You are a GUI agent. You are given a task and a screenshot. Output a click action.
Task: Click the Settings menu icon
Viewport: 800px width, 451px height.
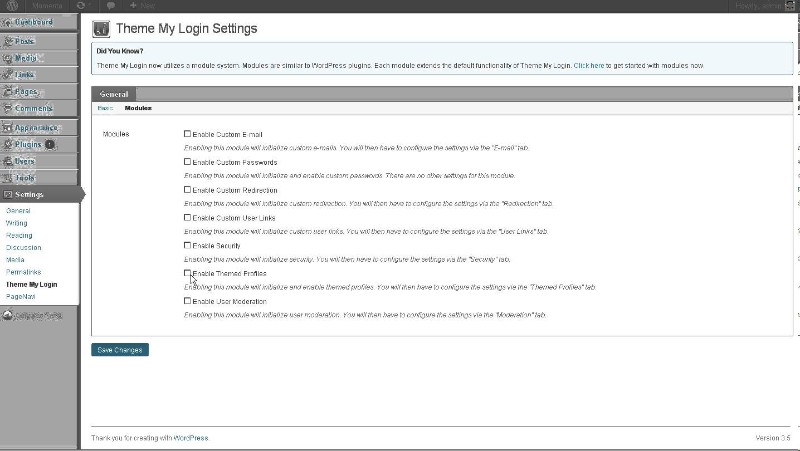[7, 194]
